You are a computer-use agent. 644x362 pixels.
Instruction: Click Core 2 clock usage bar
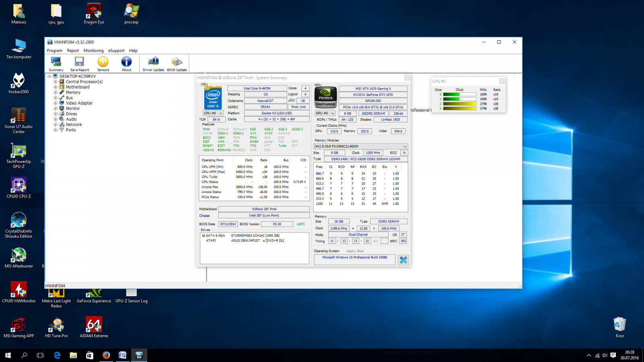coord(460,104)
